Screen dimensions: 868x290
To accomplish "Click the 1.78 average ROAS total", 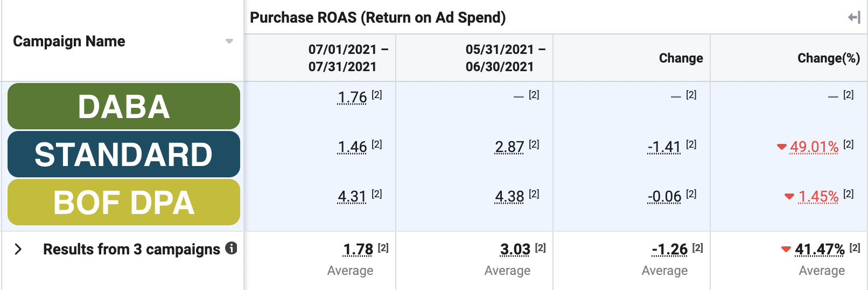I will click(x=358, y=250).
